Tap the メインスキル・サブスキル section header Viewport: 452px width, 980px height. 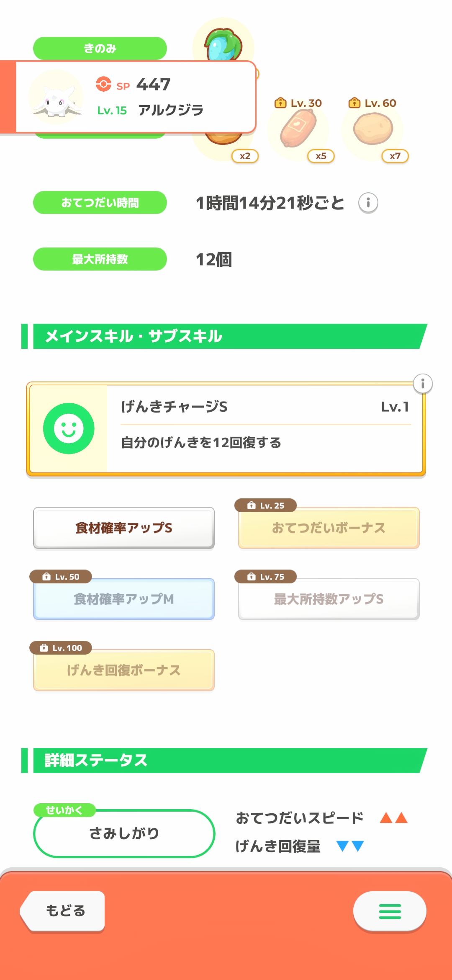[x=226, y=336]
